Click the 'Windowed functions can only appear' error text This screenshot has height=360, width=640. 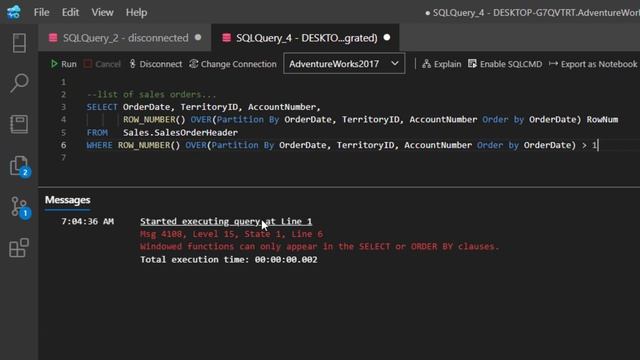320,247
